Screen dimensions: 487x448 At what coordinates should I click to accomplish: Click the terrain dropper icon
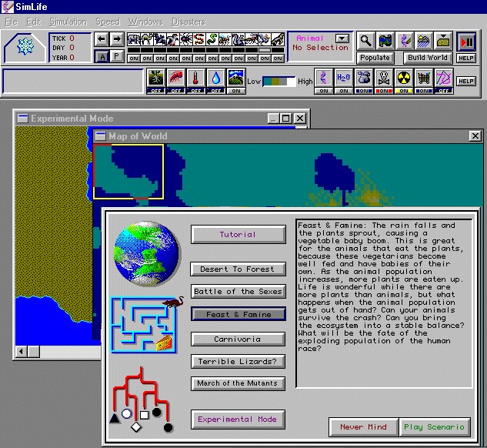443,41
